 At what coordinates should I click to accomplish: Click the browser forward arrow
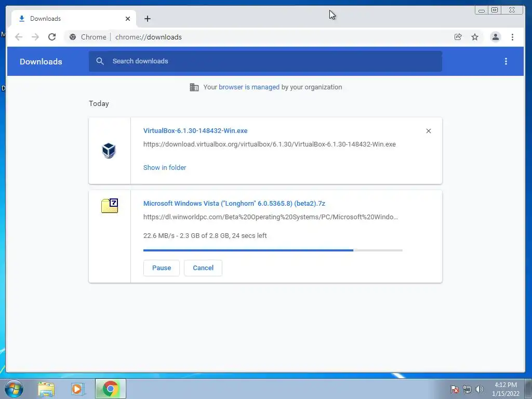pos(35,37)
